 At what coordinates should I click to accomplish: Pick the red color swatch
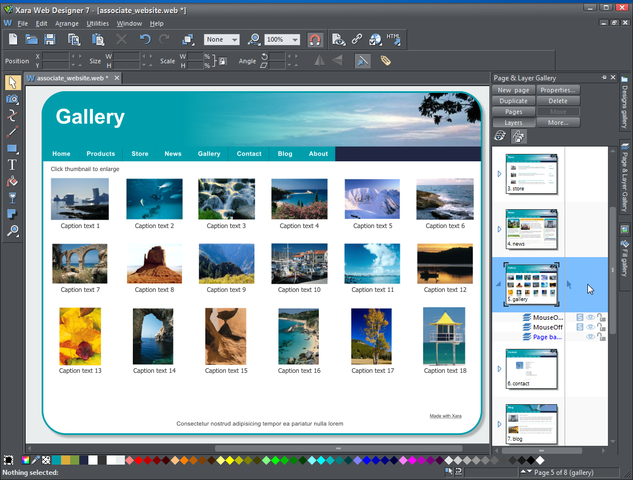click(x=138, y=460)
